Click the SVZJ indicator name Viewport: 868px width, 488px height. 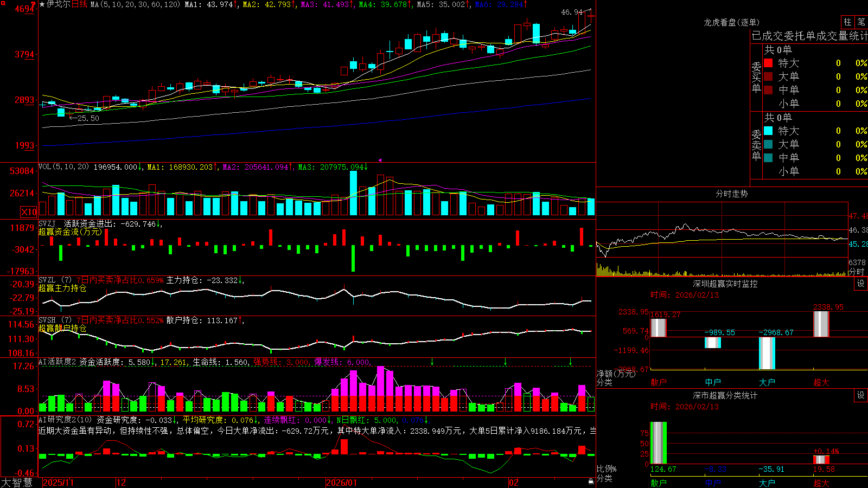tap(47, 223)
